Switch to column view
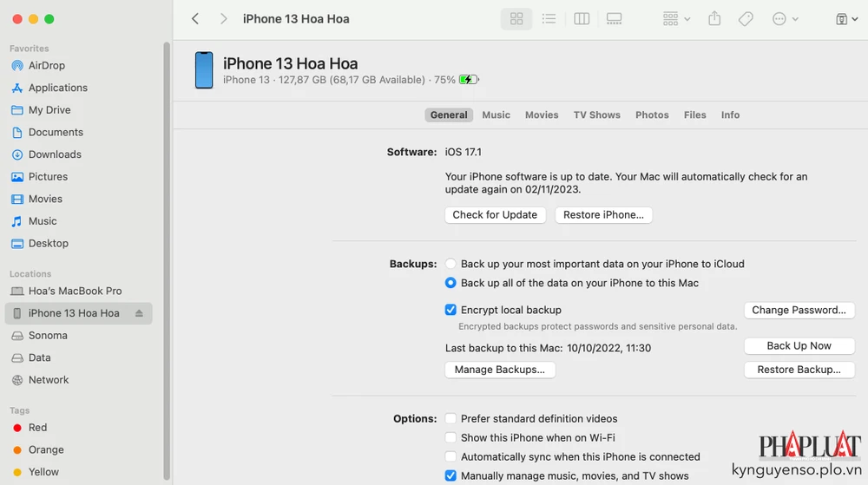The height and width of the screenshot is (485, 868). 582,19
